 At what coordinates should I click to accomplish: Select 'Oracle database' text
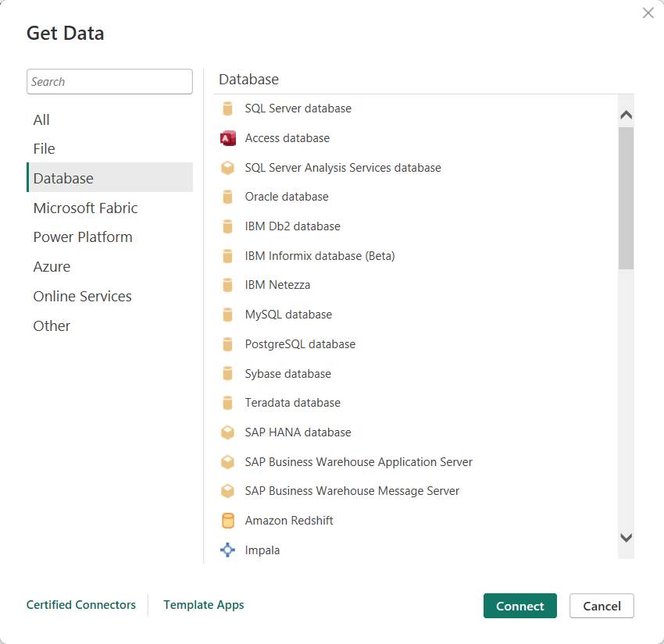[x=287, y=197]
